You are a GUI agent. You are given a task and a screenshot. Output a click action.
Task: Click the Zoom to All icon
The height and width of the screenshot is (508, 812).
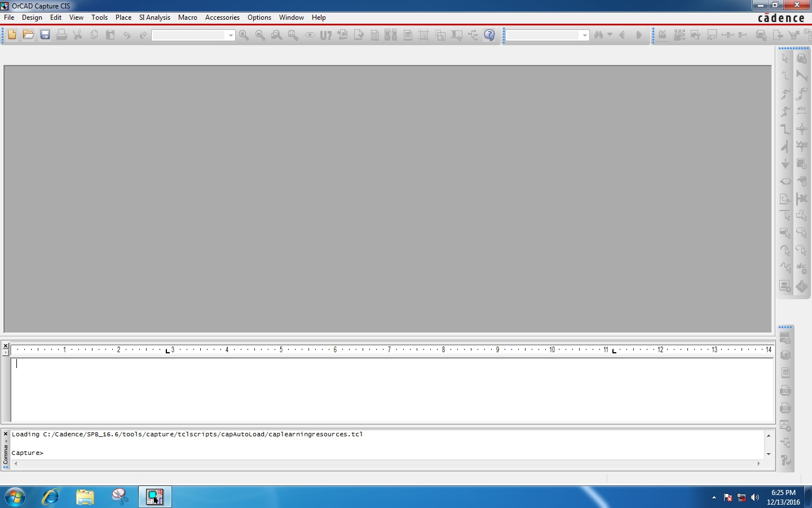(293, 35)
